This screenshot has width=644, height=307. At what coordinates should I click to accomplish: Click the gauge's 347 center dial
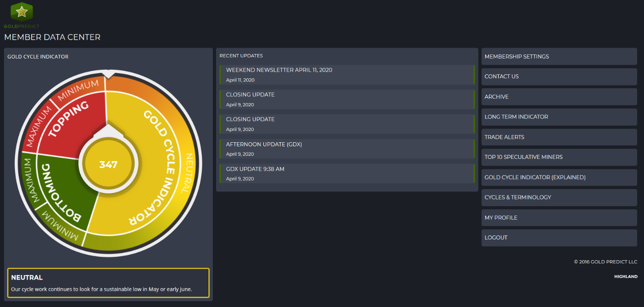(x=108, y=164)
